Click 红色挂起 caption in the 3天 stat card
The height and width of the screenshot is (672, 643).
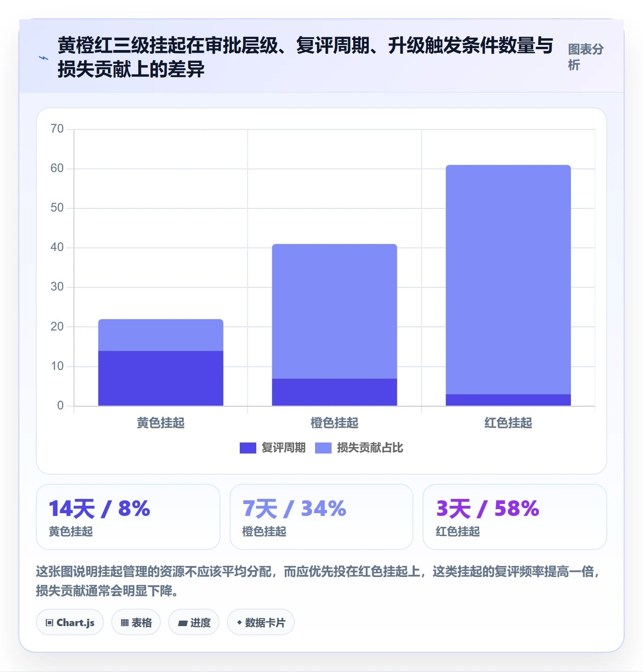(457, 532)
